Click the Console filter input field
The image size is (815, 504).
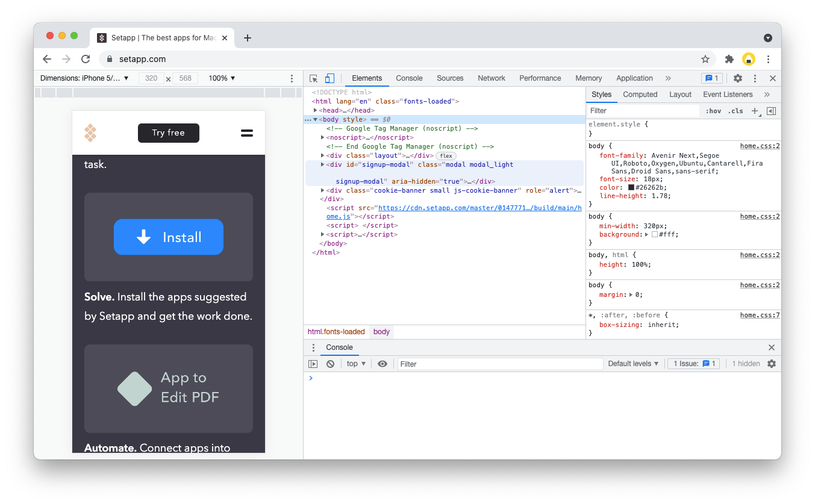[x=500, y=364]
